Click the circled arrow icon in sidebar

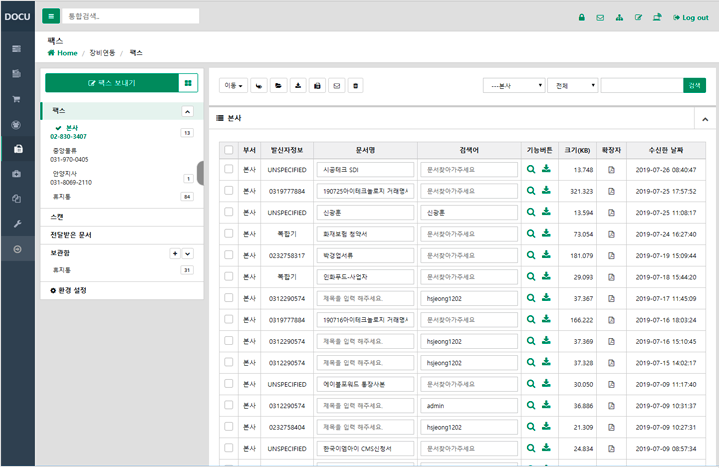click(x=17, y=249)
